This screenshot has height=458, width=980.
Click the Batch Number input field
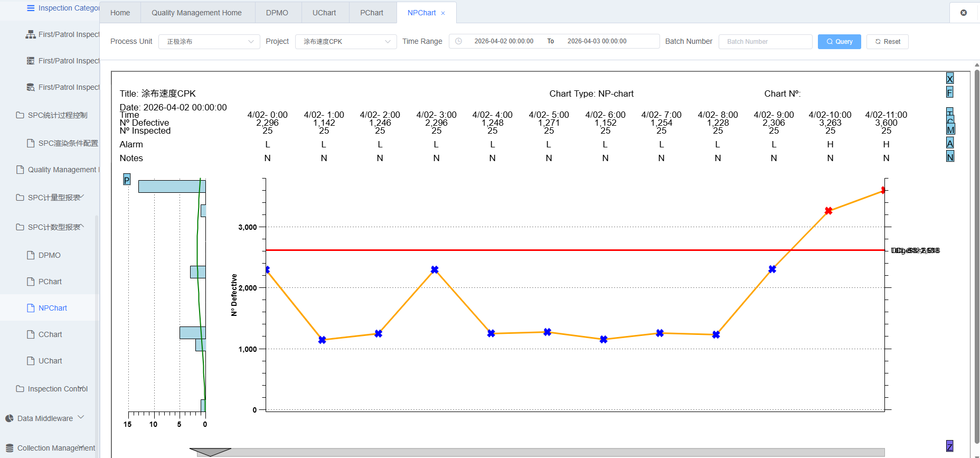coord(765,42)
